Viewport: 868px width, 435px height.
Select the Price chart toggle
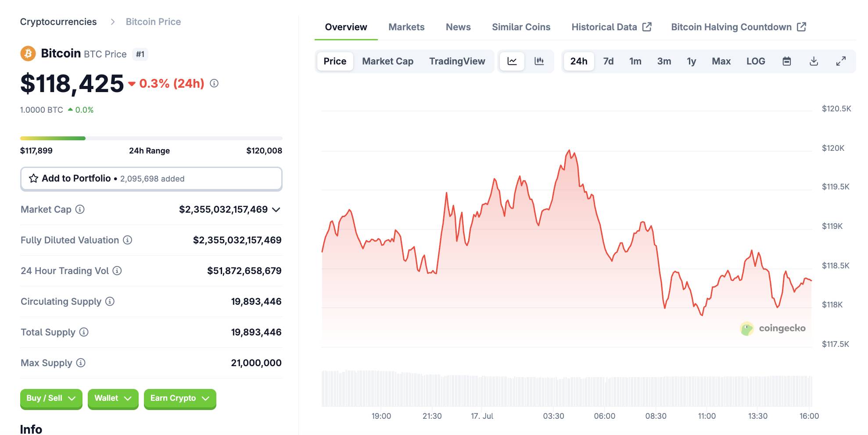coord(335,61)
